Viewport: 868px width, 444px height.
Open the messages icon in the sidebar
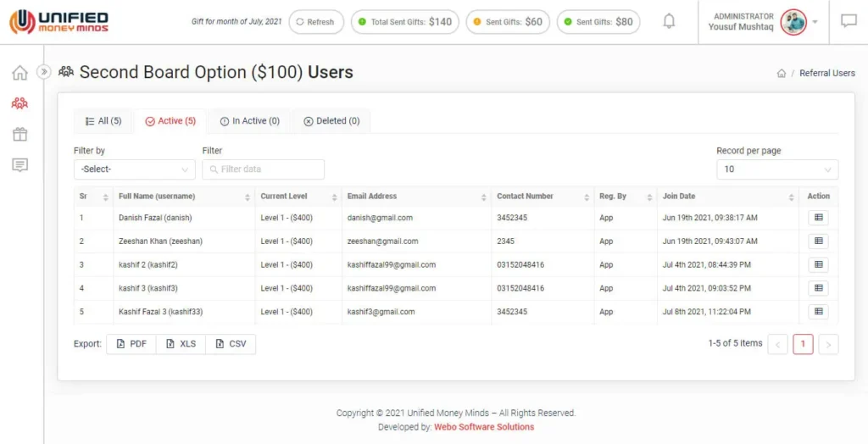pyautogui.click(x=19, y=164)
